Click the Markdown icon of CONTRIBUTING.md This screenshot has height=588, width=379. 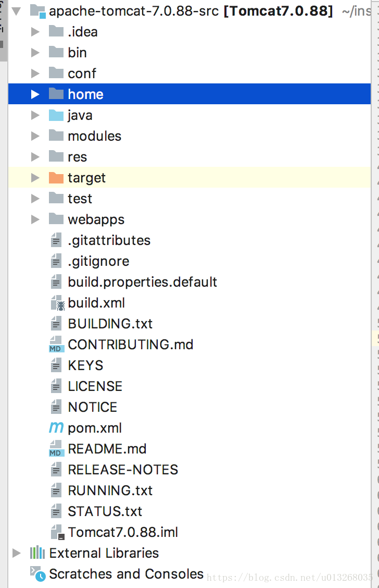click(57, 344)
